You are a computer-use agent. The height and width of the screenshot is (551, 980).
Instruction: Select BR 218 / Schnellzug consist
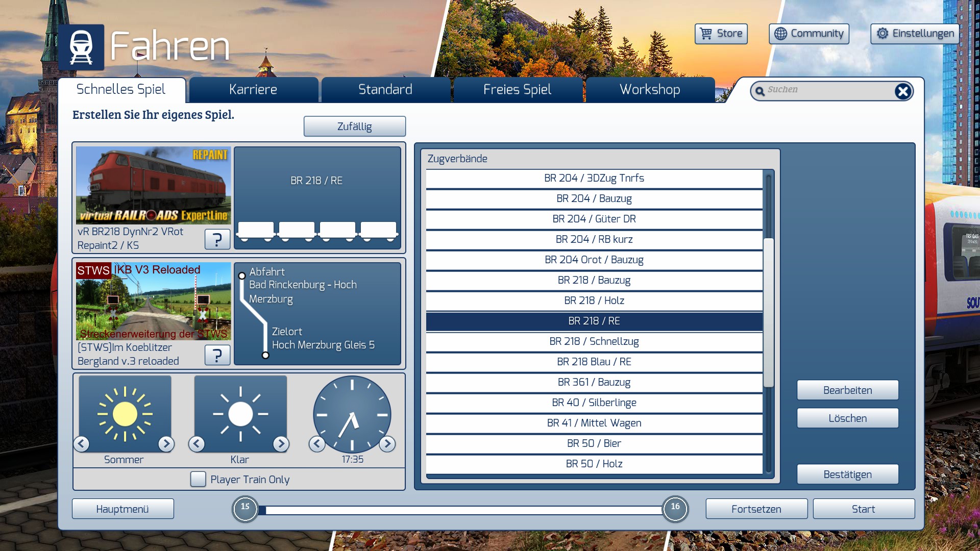pos(594,341)
